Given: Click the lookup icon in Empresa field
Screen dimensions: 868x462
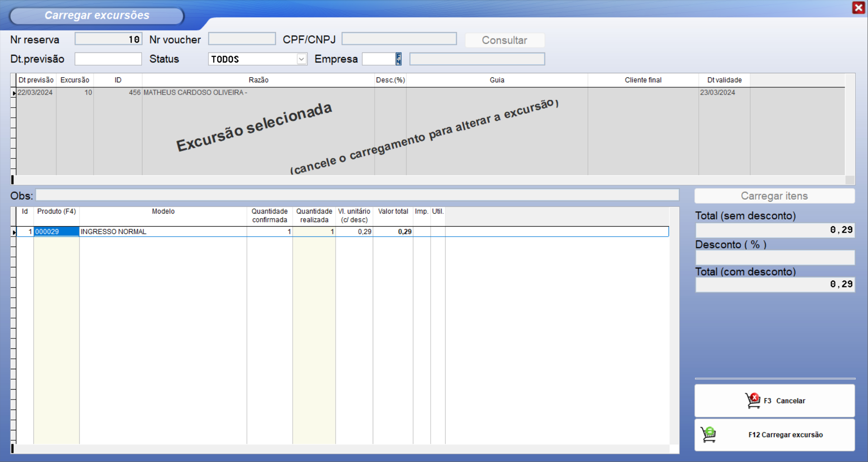Looking at the screenshot, I should (398, 59).
